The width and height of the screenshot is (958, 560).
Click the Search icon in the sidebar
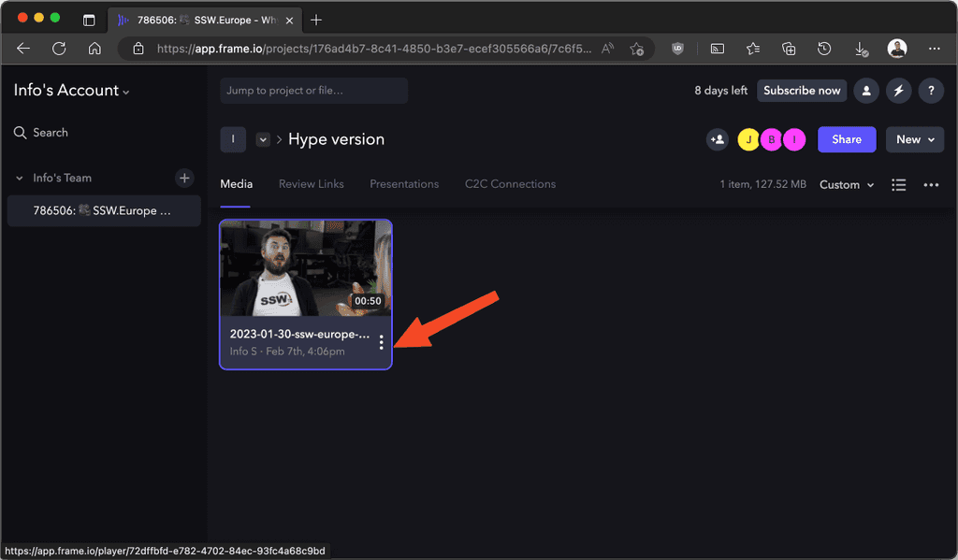(21, 132)
